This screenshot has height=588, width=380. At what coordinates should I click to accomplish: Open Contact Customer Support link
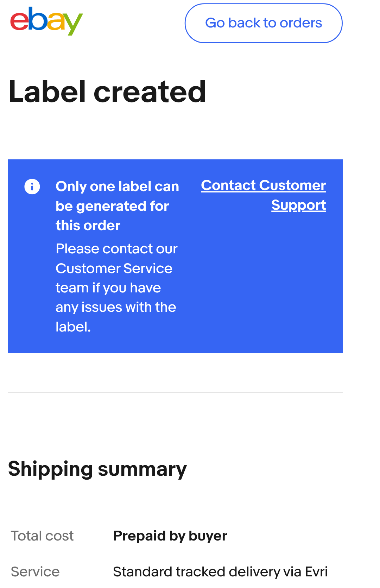[x=264, y=195]
